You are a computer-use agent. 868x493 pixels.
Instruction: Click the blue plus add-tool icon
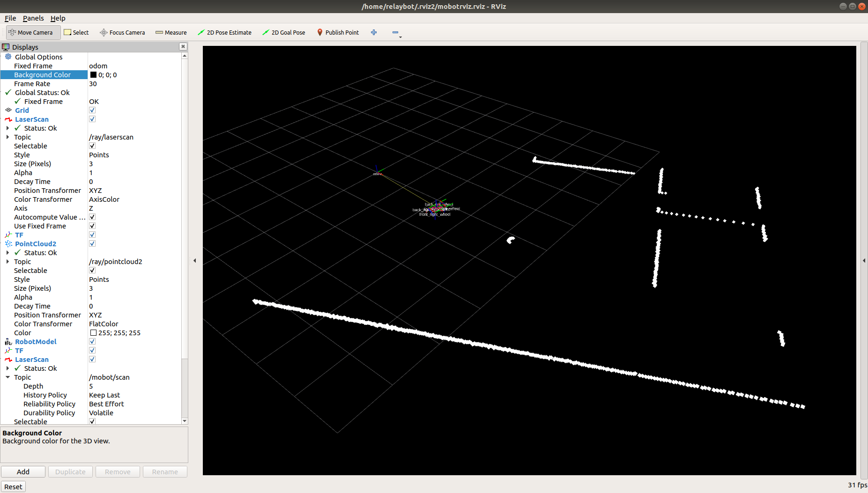[x=374, y=32]
